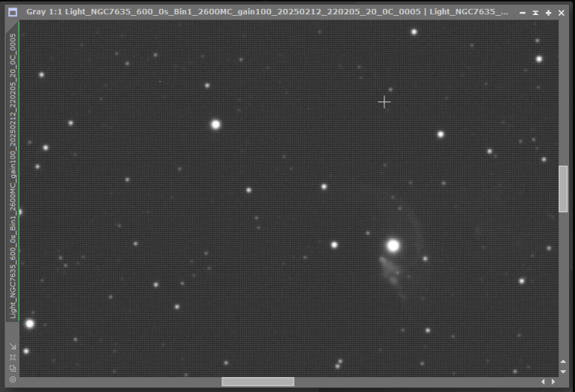Screen dimensions: 575x392
Task: Click the circular target icon at bottom left
Action: point(13,379)
